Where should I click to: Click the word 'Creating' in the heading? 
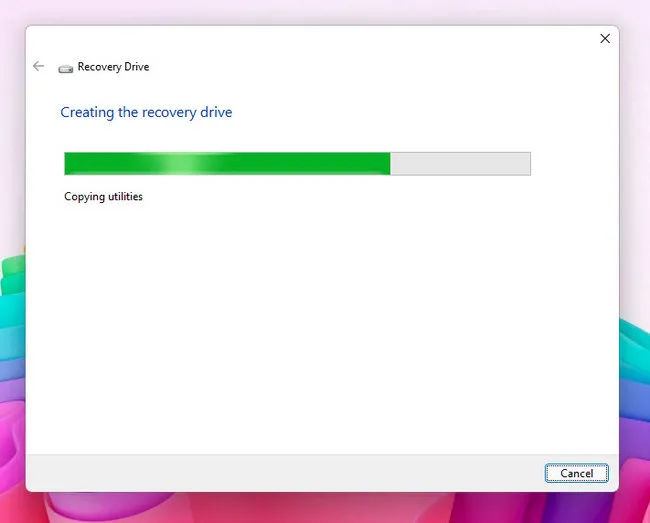[x=87, y=112]
